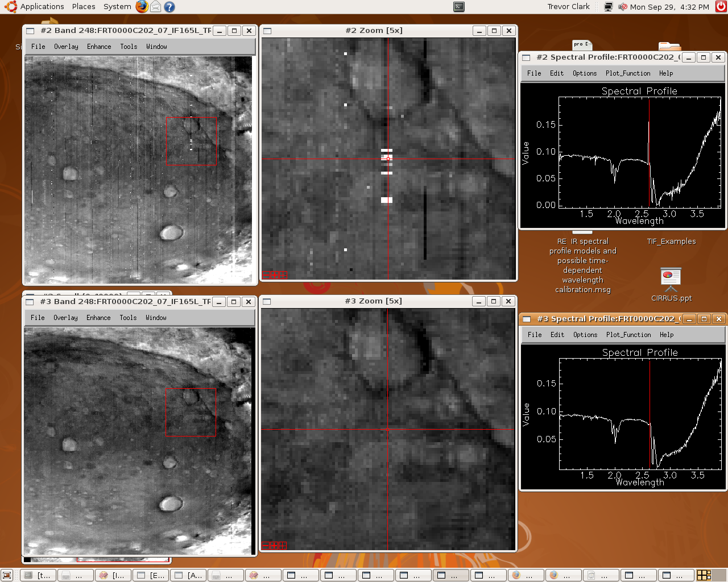Image resolution: width=728 pixels, height=582 pixels.
Task: Open Window menu in #3 Band 248 window
Action: (156, 318)
